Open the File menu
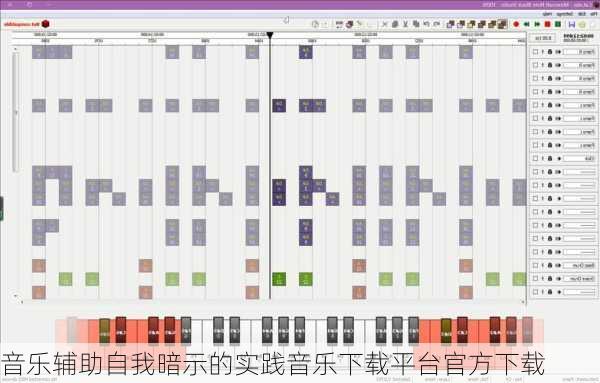The image size is (600, 383). coord(594,13)
